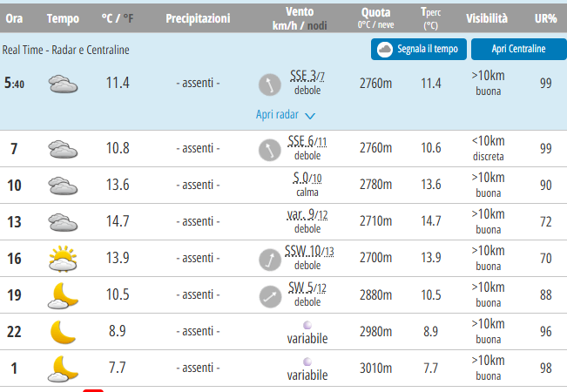Image resolution: width=567 pixels, height=392 pixels.
Task: Click the moon-with-cloud icon at hour 19
Action: tap(63, 295)
